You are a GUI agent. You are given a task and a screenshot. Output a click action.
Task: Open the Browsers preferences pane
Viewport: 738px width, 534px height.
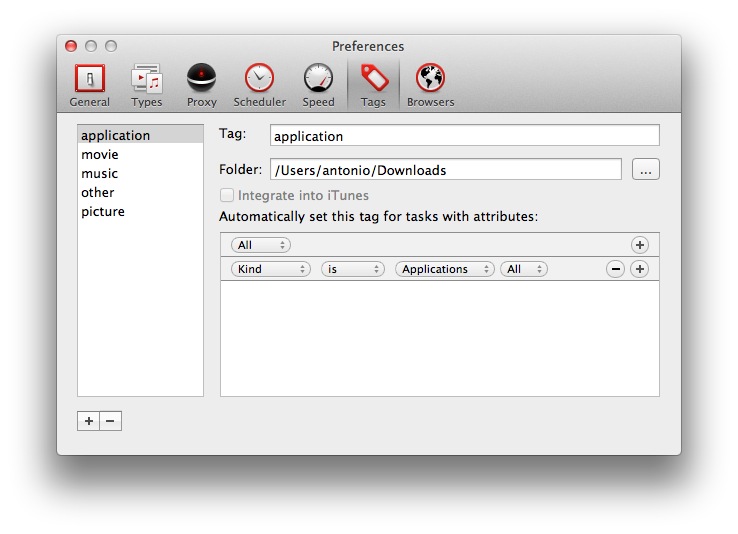(430, 85)
